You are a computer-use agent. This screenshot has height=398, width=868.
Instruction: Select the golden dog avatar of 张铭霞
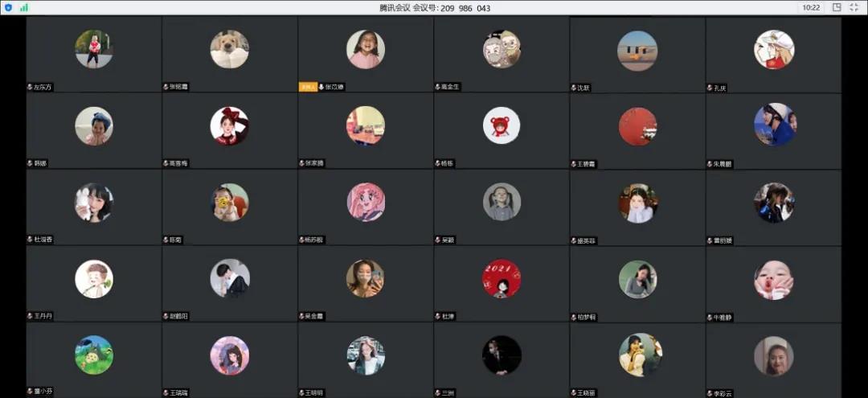(229, 49)
